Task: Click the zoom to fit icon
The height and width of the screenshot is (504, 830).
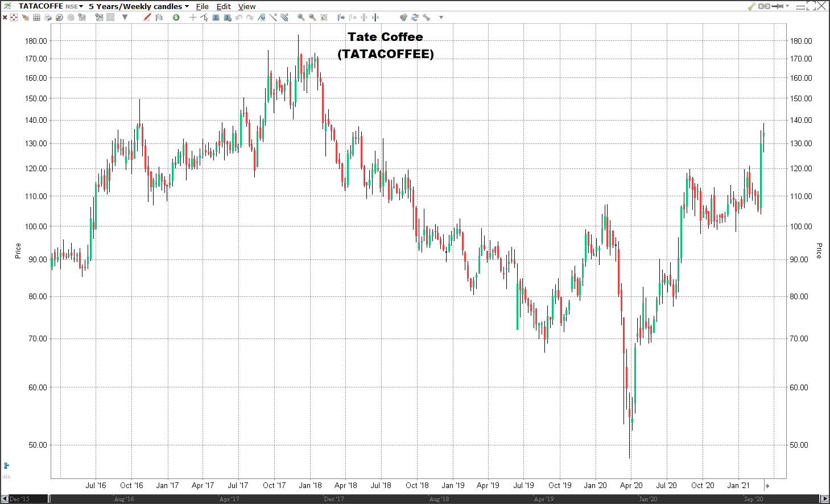Action: pos(324,17)
